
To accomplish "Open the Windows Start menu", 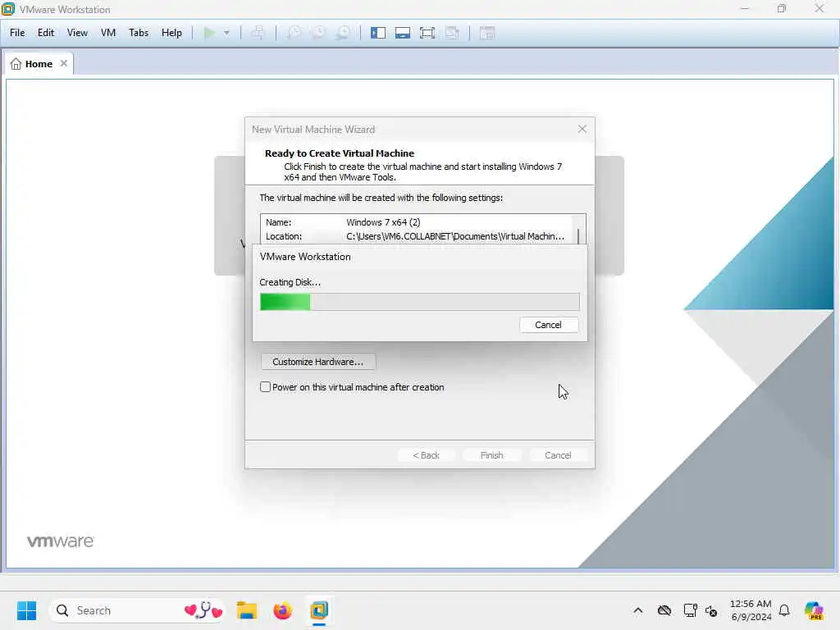I will (26, 610).
